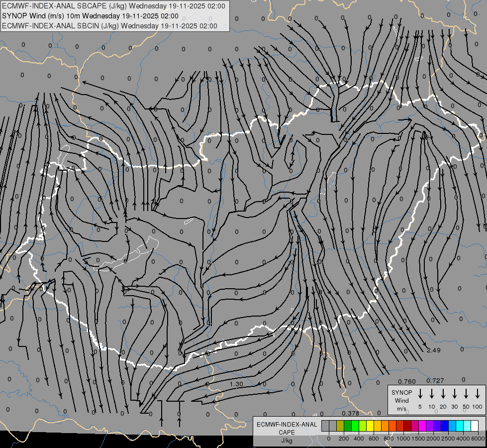
Task: Select the SBCAPE title line
Action: click(114, 6)
